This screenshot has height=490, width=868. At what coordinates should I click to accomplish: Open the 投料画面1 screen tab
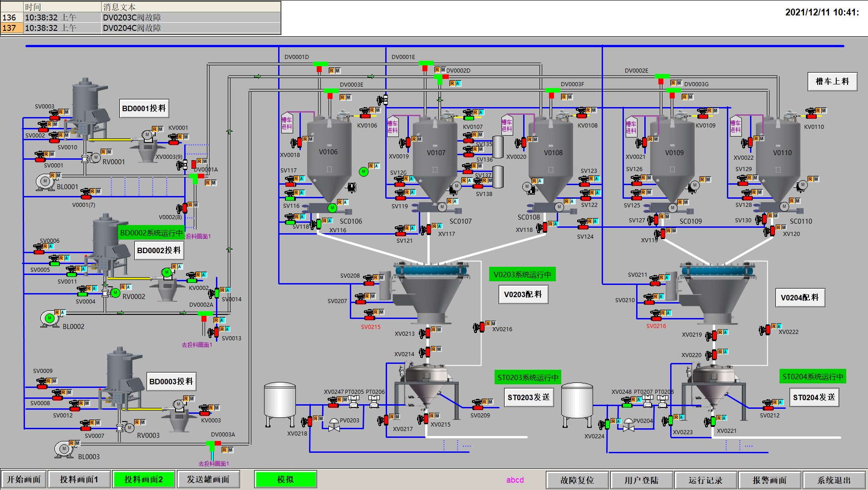tap(79, 480)
